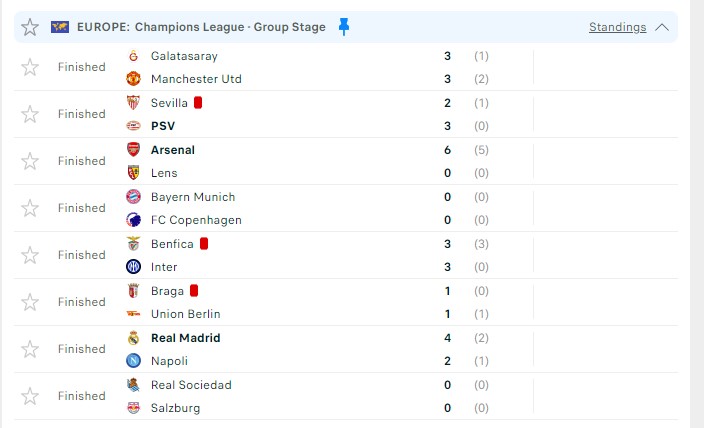Click the Napoli club logo

133,361
